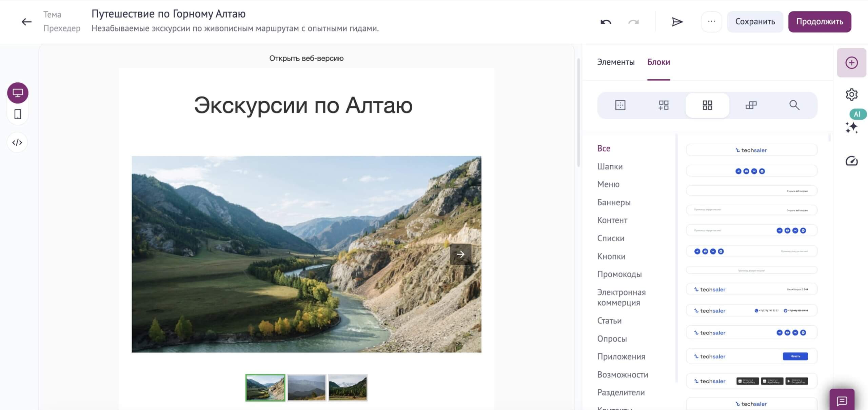Image resolution: width=868 pixels, height=410 pixels.
Task: Pick techsaler block with app store badges
Action: click(752, 381)
